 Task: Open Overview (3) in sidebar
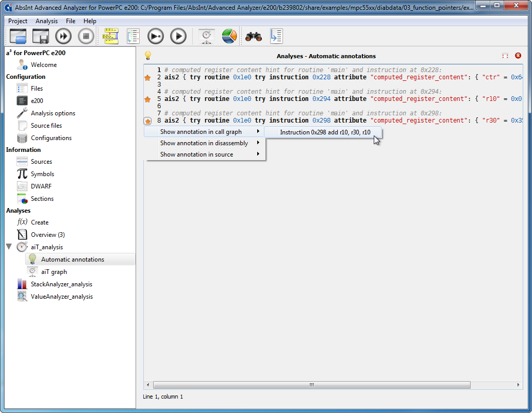(x=48, y=235)
